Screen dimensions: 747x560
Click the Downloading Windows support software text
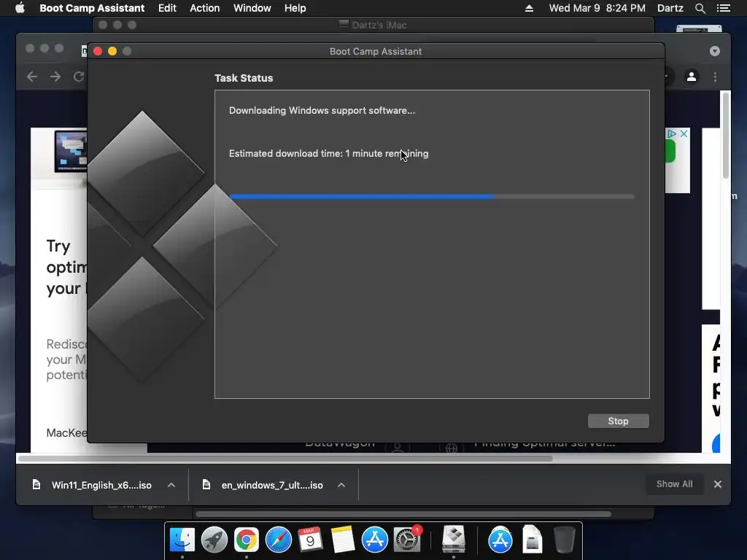[322, 111]
